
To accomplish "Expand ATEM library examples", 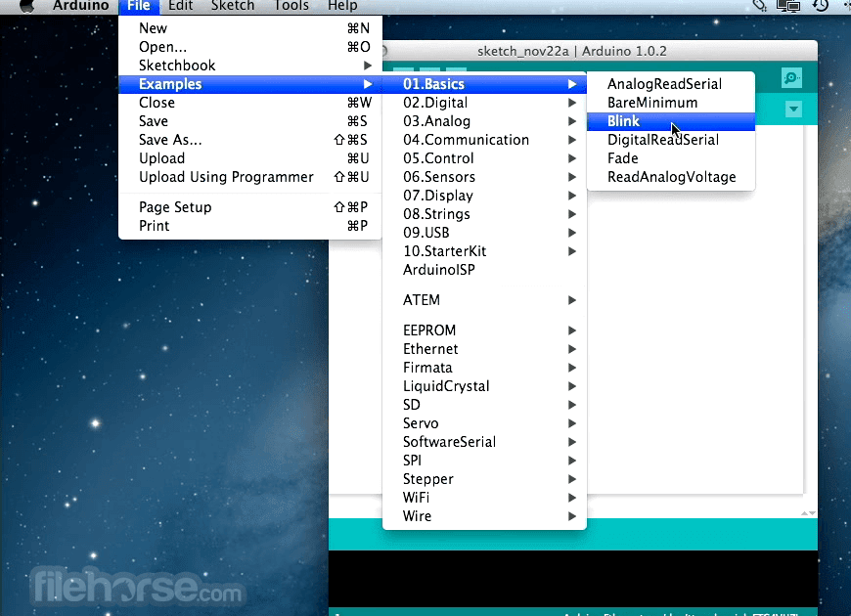I will (x=484, y=299).
